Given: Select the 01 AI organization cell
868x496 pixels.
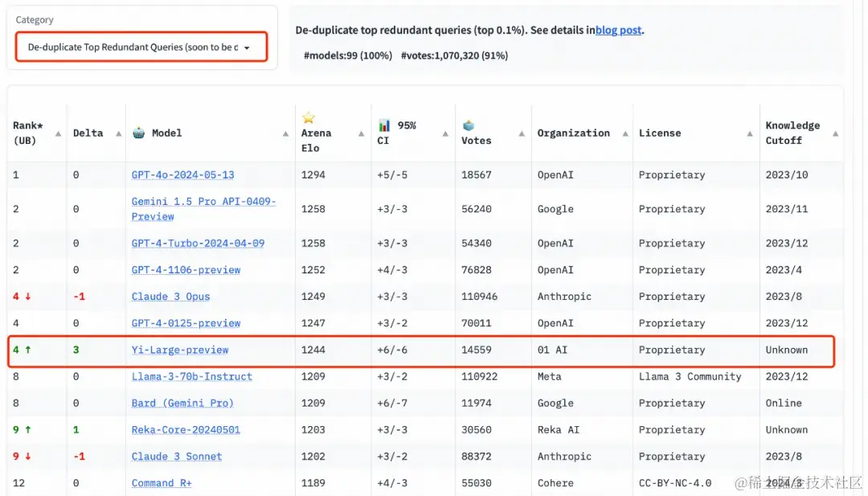Looking at the screenshot, I should pos(552,350).
